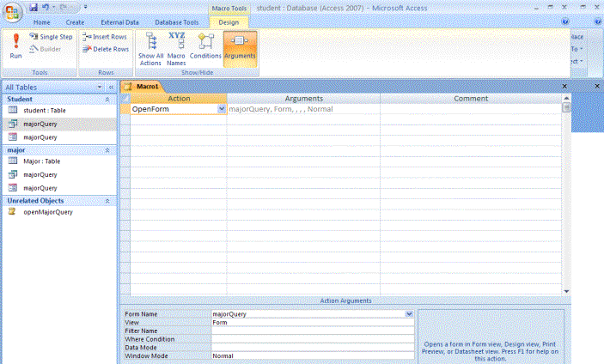Click the Filter Name argument field
Screen dimensions: 604x364
tap(313, 331)
